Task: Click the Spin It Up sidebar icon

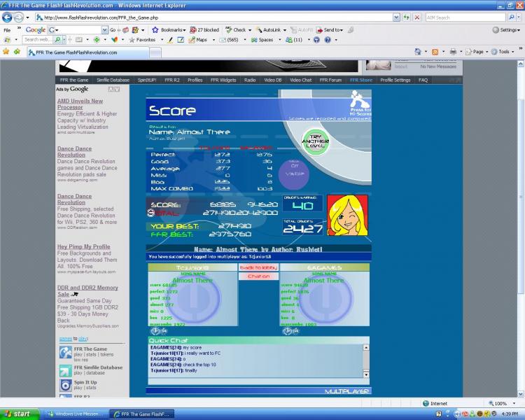Action: [x=64, y=384]
